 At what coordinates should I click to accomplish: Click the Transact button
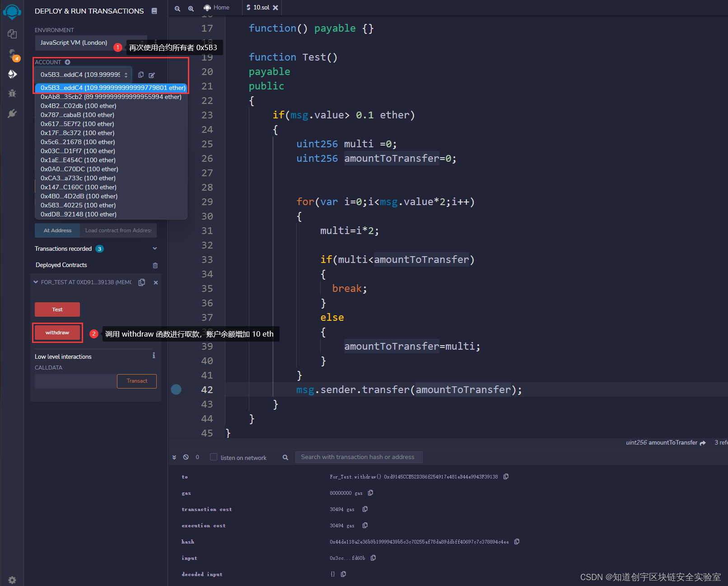tap(137, 381)
